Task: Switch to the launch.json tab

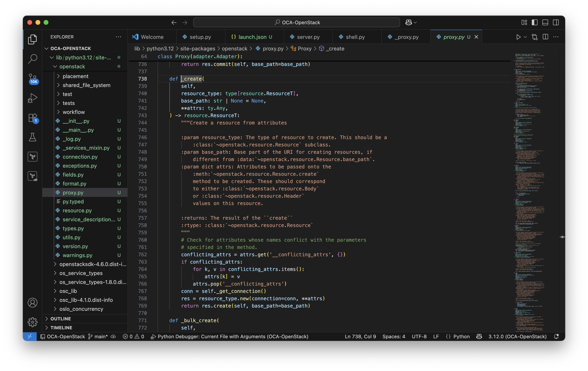Action: [252, 37]
